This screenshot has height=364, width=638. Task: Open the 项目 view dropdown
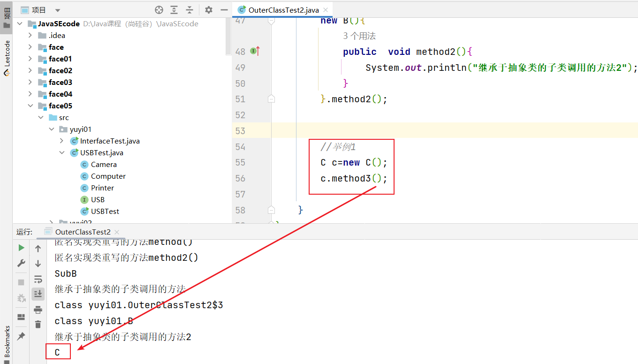click(58, 10)
